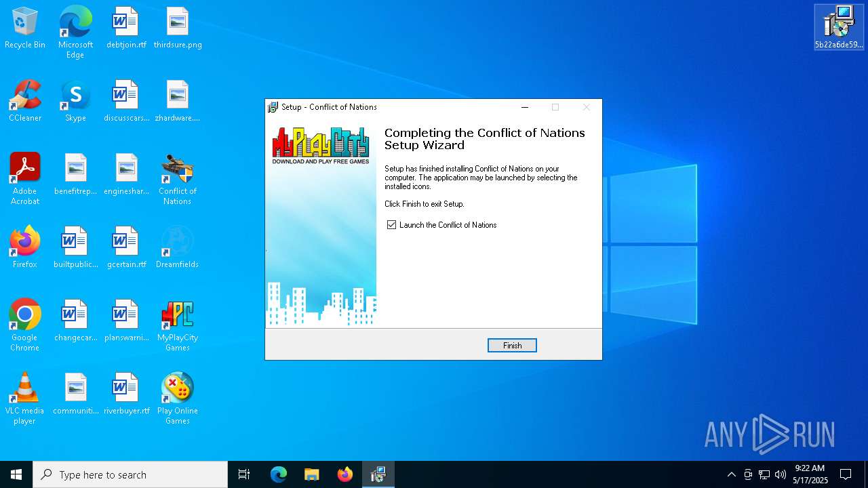
Task: Open the network status tray icon
Action: [x=764, y=474]
